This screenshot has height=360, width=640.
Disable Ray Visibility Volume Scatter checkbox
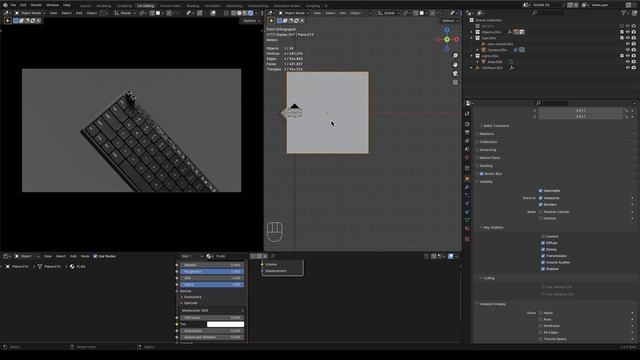[543, 262]
